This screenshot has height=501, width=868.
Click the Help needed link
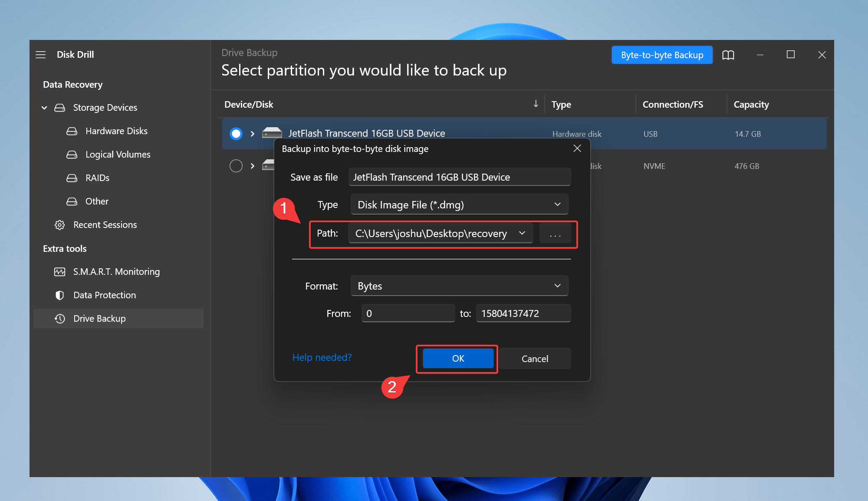[322, 357]
